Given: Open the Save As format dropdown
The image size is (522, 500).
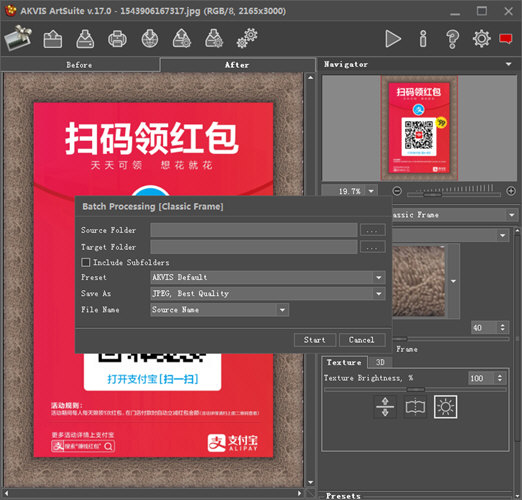Looking at the screenshot, I should coord(268,293).
